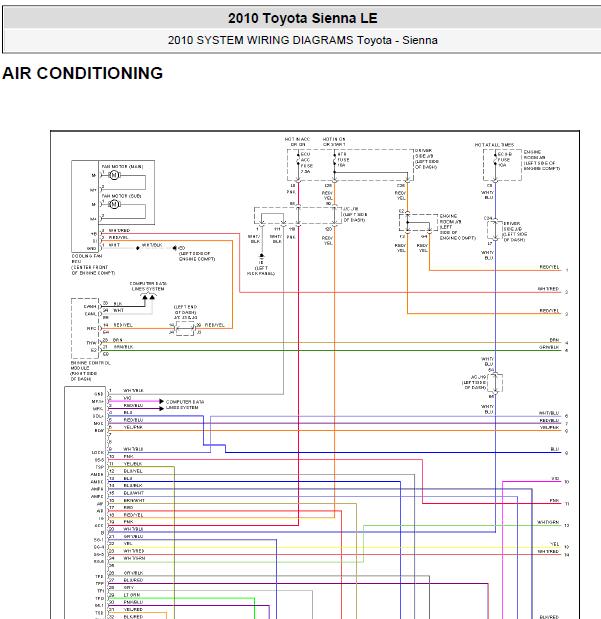601x619 pixels.
Task: Click the "WHT/GRN" label at right edge connector 12
Action: click(548, 522)
